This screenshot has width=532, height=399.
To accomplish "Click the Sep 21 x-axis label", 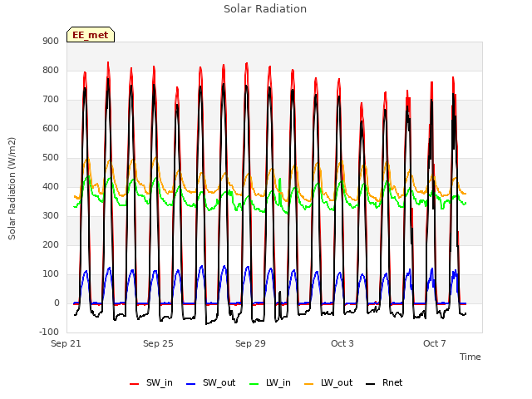I will pos(66,343).
